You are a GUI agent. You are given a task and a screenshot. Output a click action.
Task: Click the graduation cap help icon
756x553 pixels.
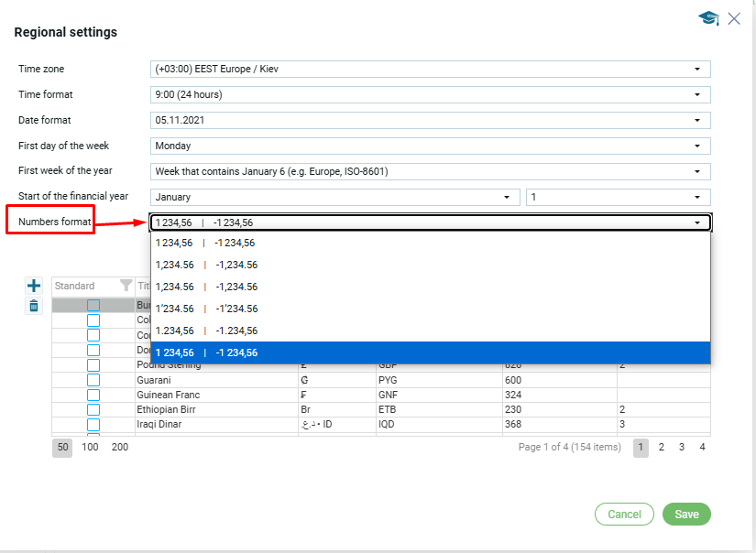(708, 18)
